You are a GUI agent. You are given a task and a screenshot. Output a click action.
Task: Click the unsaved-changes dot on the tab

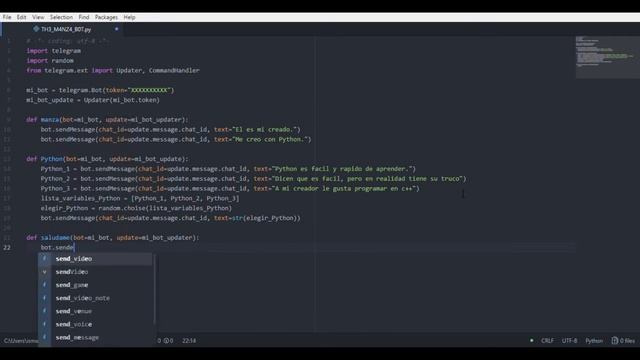pyautogui.click(x=116, y=29)
